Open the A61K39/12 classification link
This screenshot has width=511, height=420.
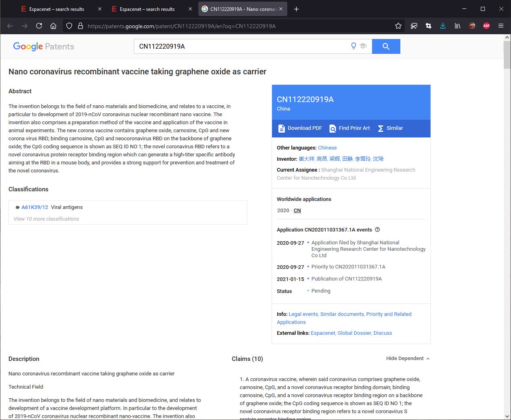[35, 207]
